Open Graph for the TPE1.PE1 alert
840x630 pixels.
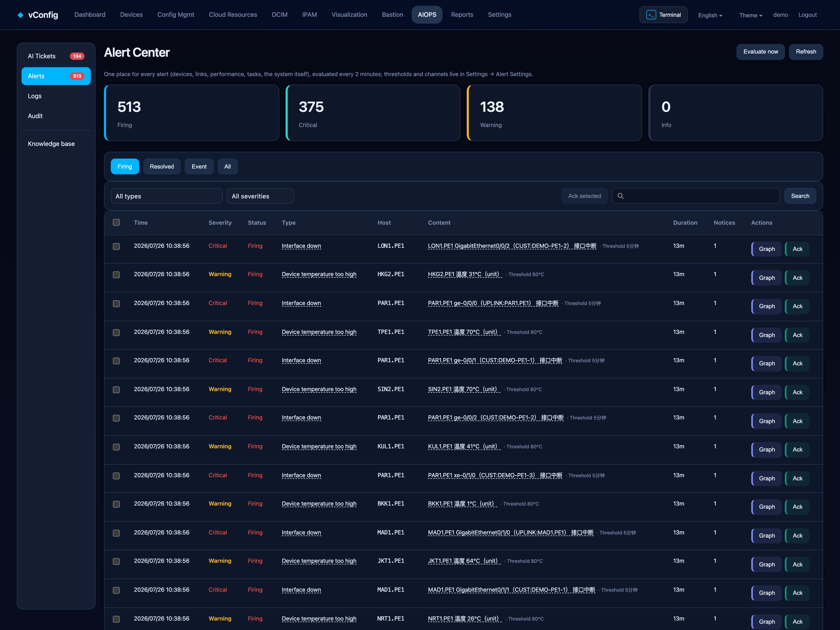point(766,335)
